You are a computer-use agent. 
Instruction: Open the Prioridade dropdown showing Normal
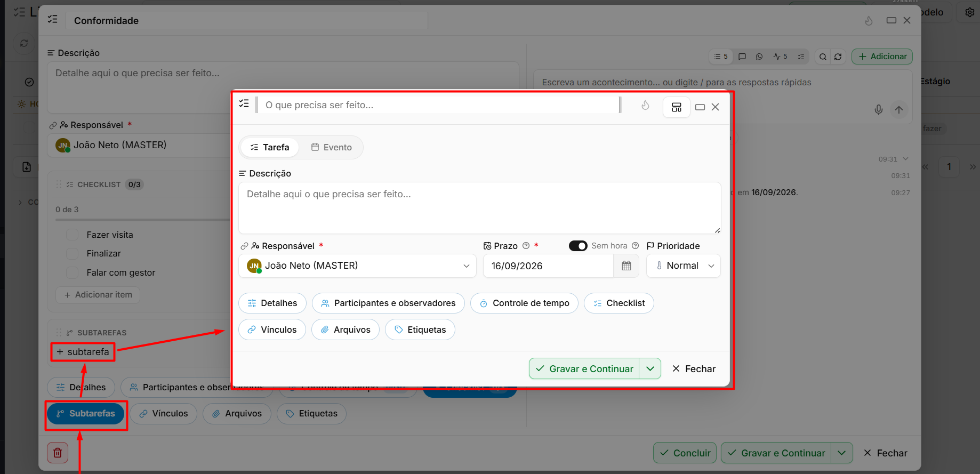coord(684,266)
